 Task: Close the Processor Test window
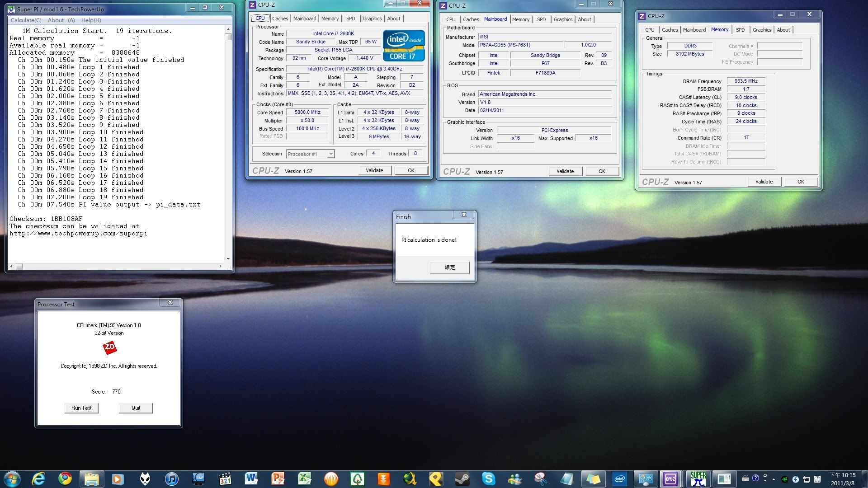pos(170,303)
